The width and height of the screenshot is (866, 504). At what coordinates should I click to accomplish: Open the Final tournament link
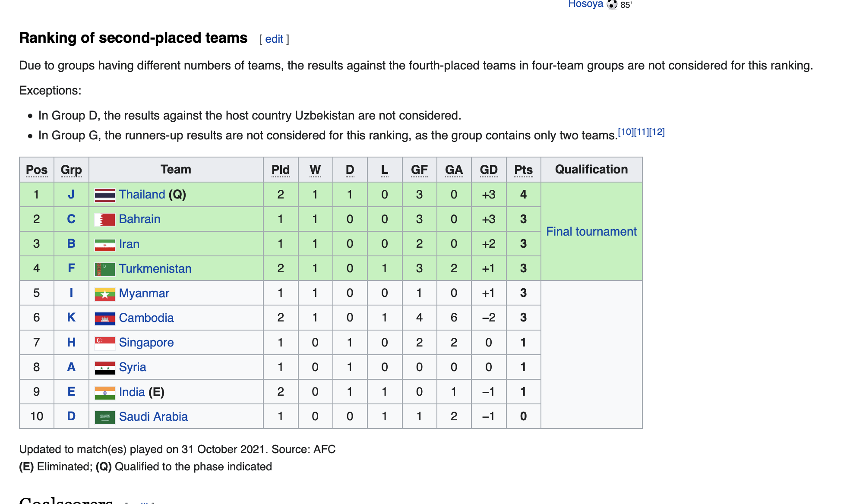coord(591,232)
